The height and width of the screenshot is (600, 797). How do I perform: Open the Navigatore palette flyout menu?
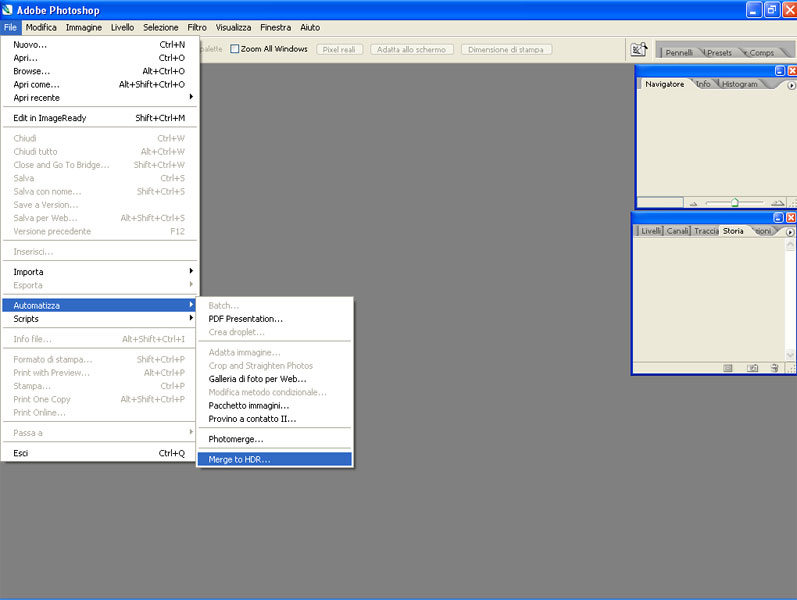pos(791,85)
